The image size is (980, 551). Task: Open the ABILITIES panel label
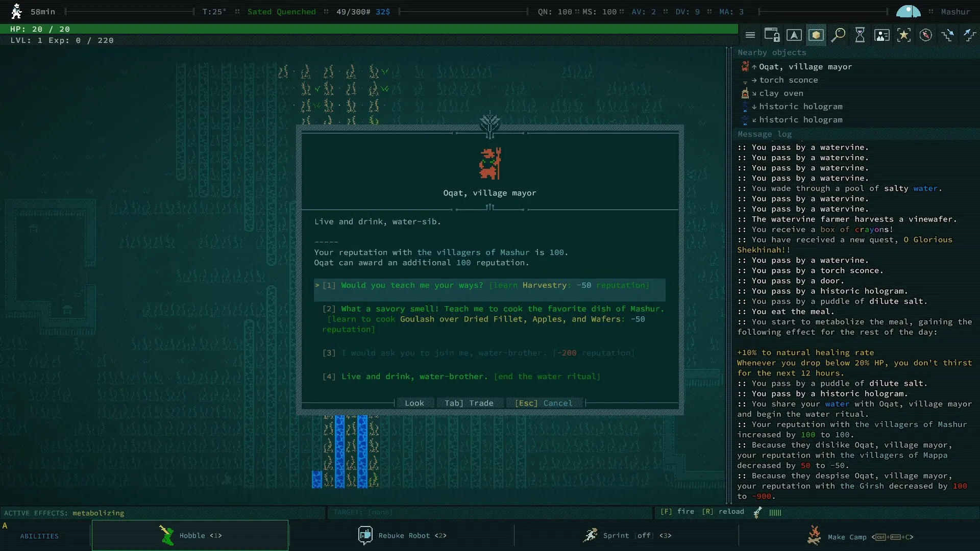pos(39,536)
